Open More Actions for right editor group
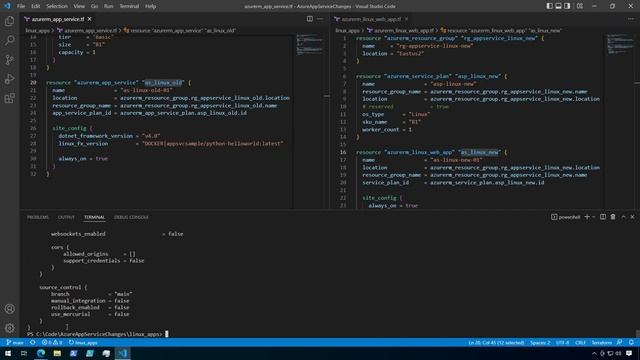Image resolution: width=640 pixels, height=360 pixels. tap(631, 19)
